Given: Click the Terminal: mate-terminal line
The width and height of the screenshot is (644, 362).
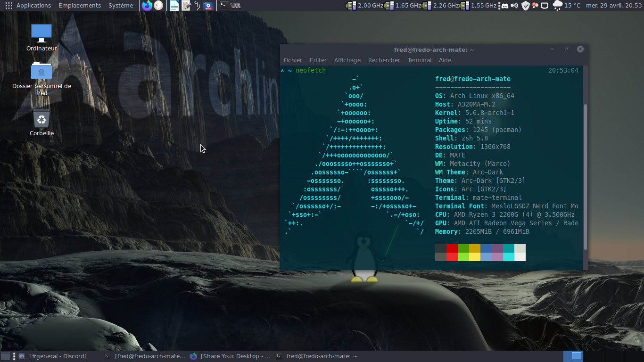Looking at the screenshot, I should click(x=479, y=197).
